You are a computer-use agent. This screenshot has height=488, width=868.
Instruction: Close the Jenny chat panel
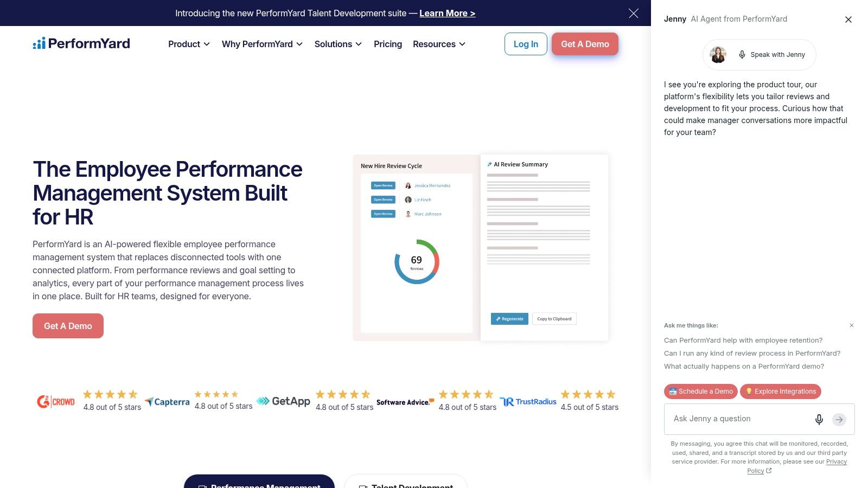click(848, 20)
